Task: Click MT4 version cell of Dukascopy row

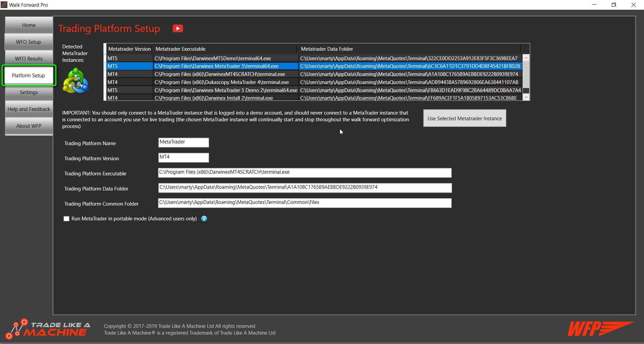Action: [x=130, y=82]
